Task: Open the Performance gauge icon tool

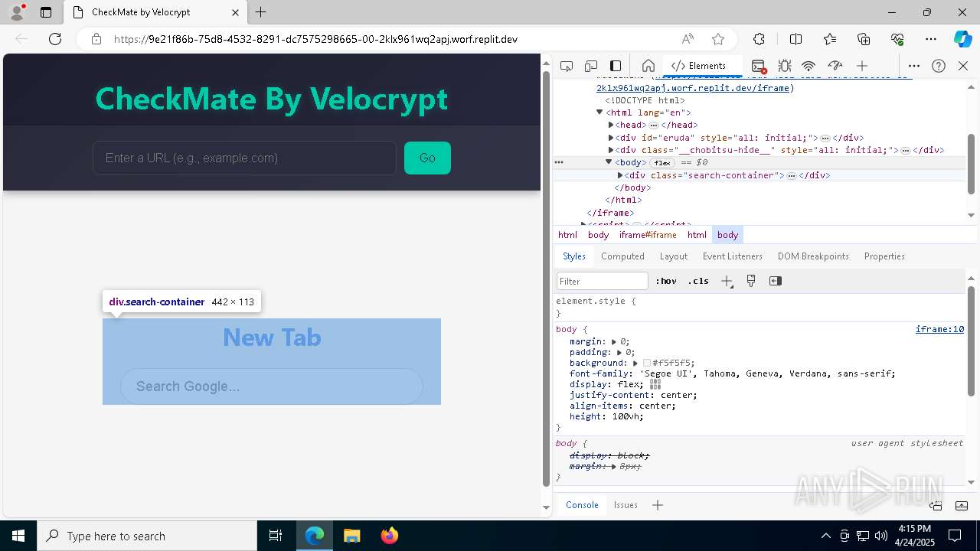Action: [x=835, y=66]
